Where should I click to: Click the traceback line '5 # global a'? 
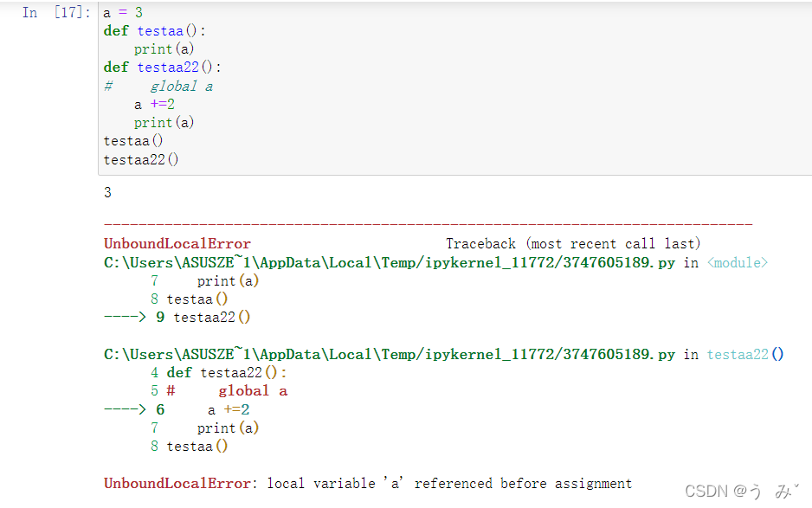(219, 391)
